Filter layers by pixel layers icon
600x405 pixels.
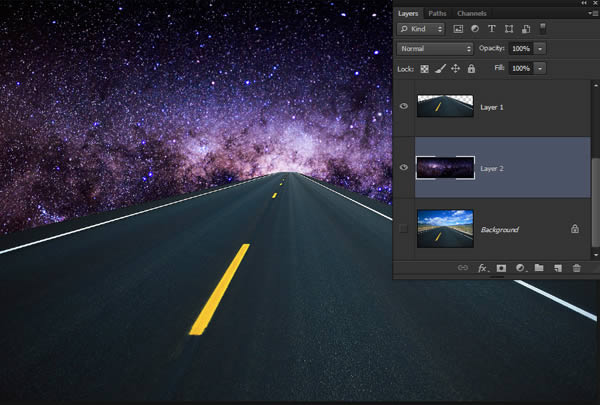[x=458, y=29]
